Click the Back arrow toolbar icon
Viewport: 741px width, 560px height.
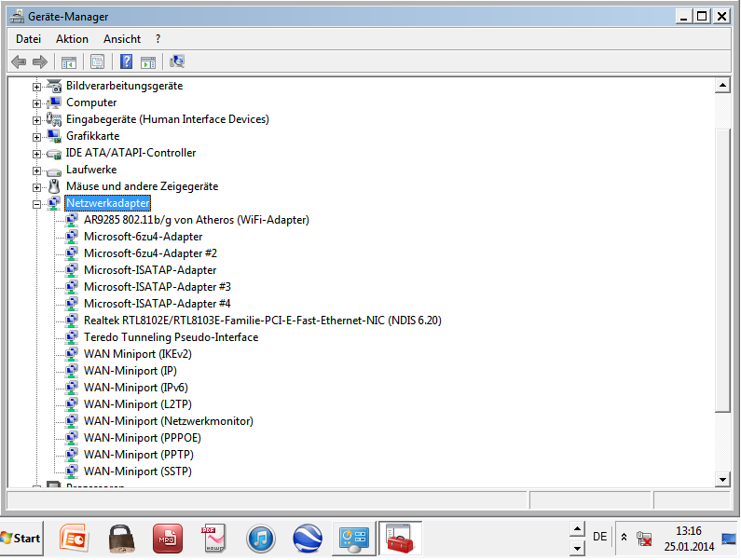pos(19,61)
